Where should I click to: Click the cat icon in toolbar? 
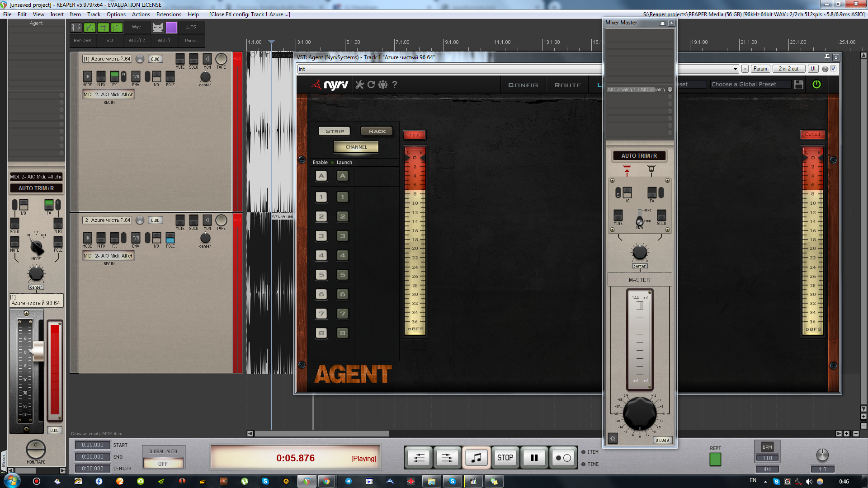[x=157, y=28]
